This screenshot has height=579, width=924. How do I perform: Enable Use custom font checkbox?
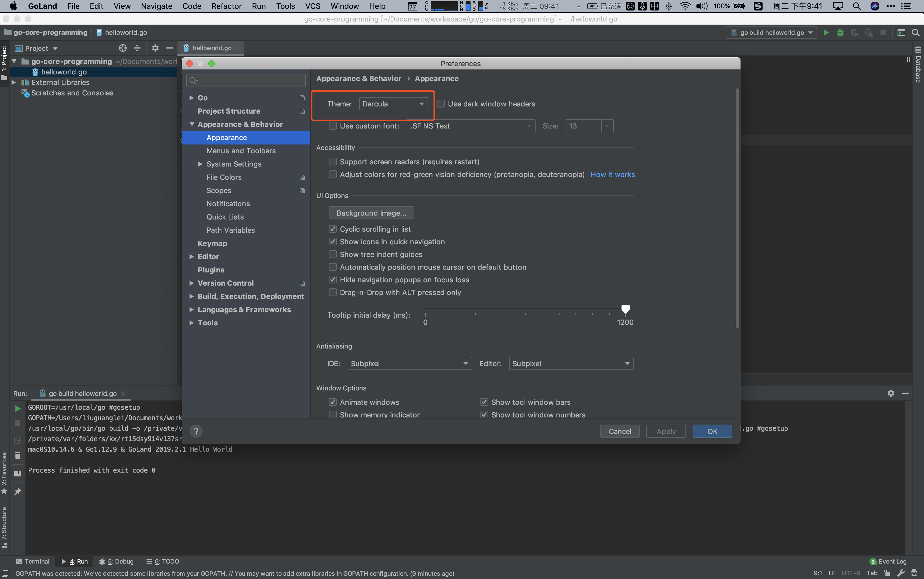[333, 126]
